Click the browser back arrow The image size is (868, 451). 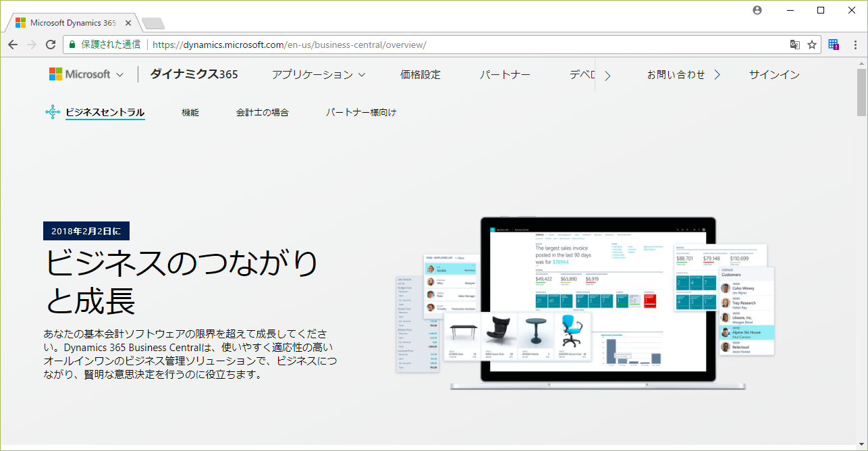pos(13,45)
